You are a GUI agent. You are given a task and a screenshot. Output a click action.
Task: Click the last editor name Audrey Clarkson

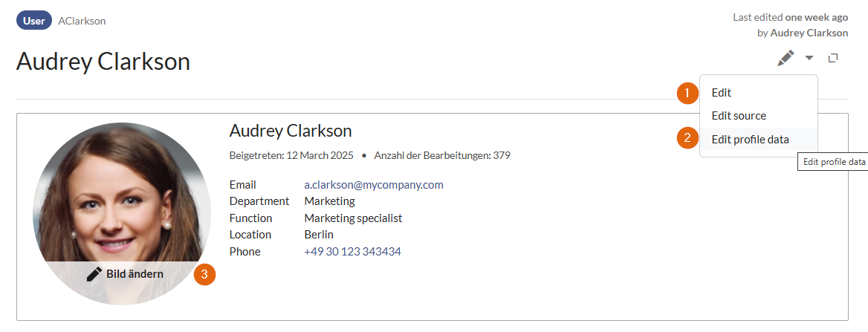click(x=809, y=33)
